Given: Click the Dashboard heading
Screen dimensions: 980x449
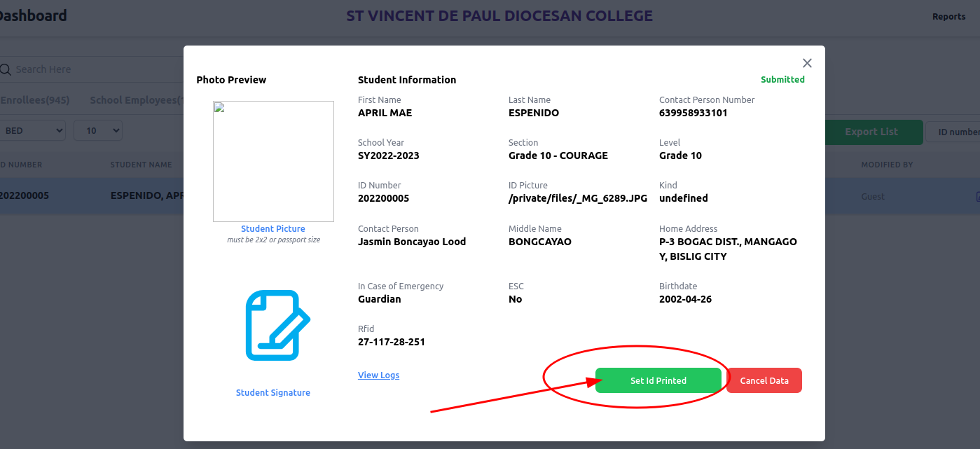Looking at the screenshot, I should point(33,15).
